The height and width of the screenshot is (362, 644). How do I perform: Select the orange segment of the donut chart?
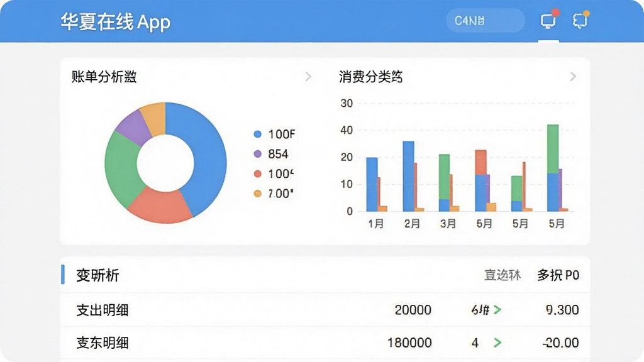(x=154, y=118)
